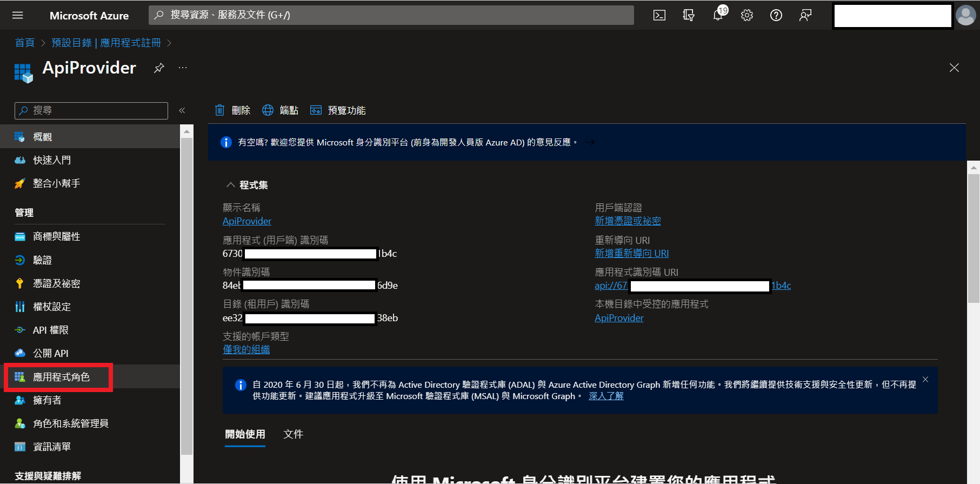Open help question mark icon
The height and width of the screenshot is (484, 980).
(x=776, y=15)
